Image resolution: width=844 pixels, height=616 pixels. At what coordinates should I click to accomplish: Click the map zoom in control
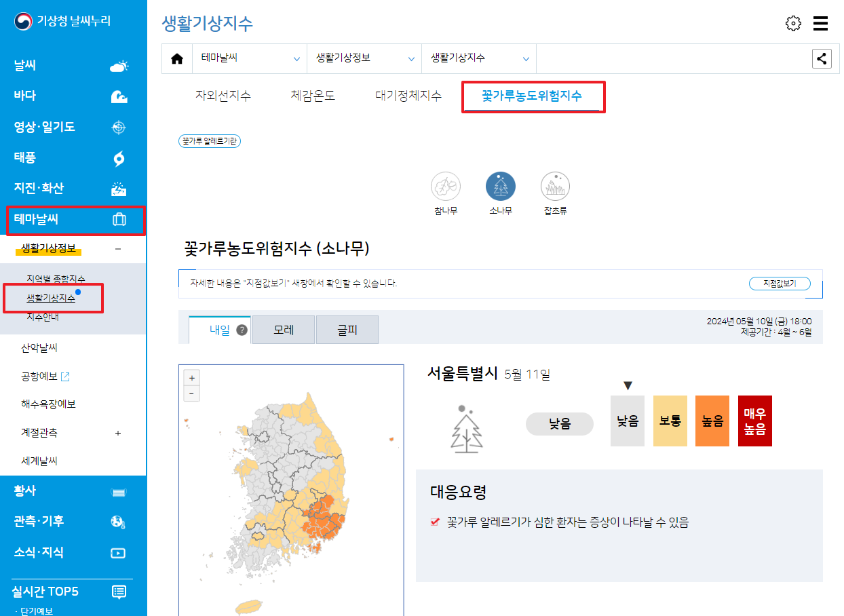[x=192, y=377]
